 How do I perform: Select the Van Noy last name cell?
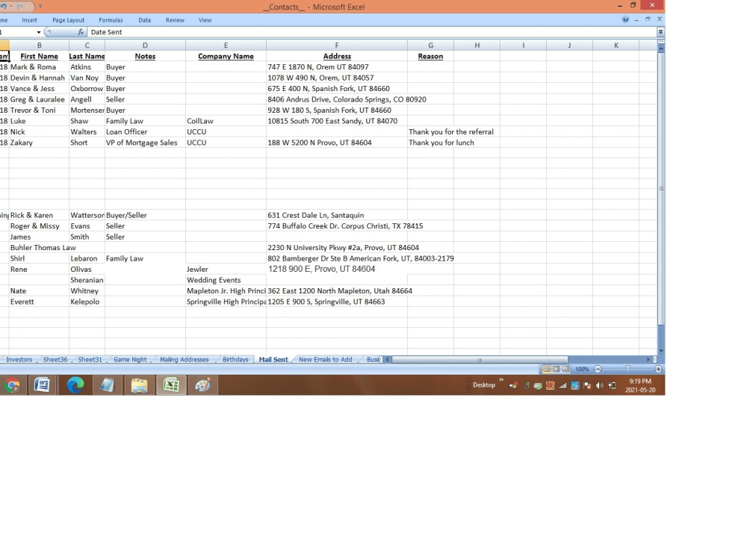click(87, 78)
